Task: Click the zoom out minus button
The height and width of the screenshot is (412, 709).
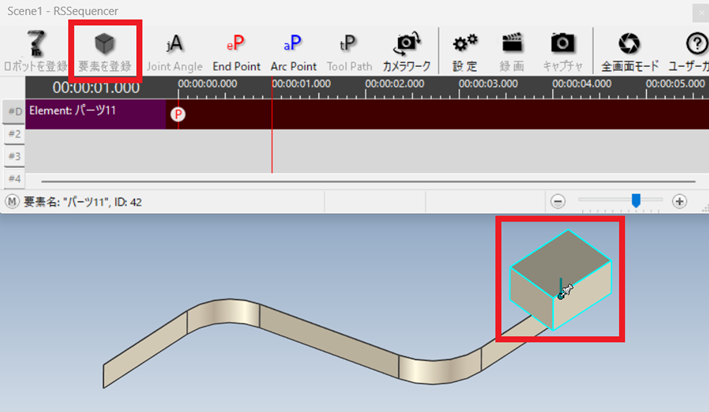Action: [558, 201]
